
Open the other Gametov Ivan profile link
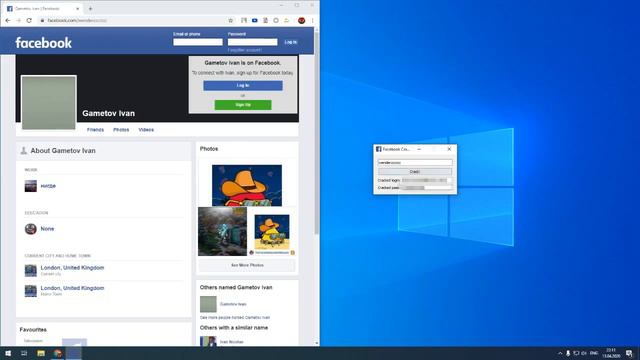pos(233,304)
